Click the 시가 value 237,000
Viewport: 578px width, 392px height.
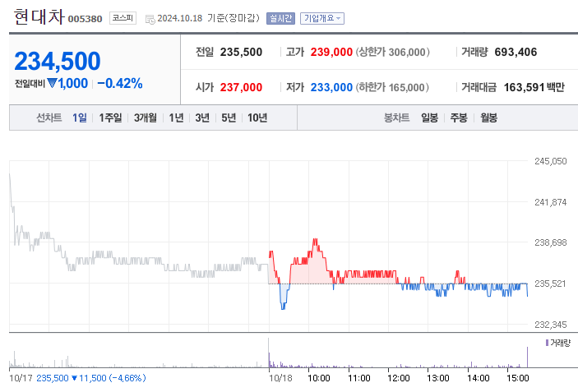click(241, 87)
